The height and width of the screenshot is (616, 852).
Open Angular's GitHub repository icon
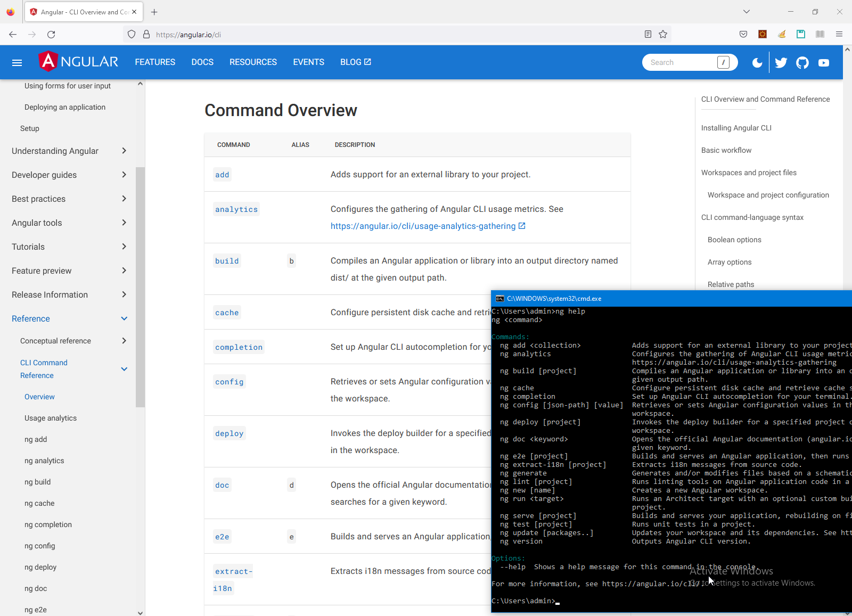coord(802,63)
